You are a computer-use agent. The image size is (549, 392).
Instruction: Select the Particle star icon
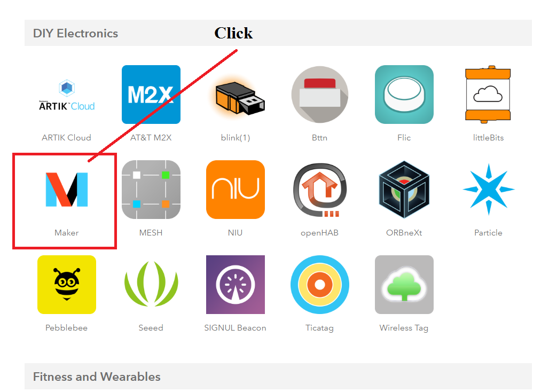pyautogui.click(x=489, y=190)
